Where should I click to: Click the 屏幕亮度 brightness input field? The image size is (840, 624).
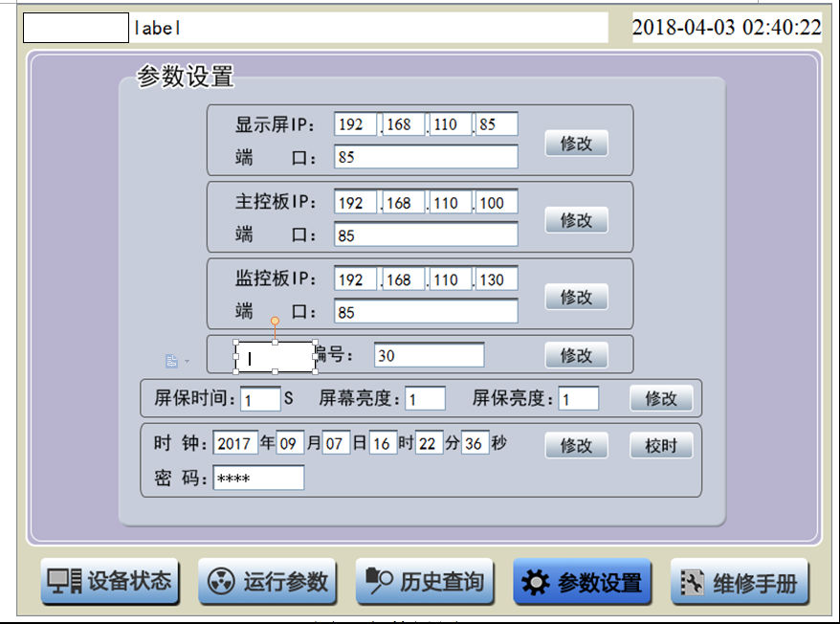point(426,398)
